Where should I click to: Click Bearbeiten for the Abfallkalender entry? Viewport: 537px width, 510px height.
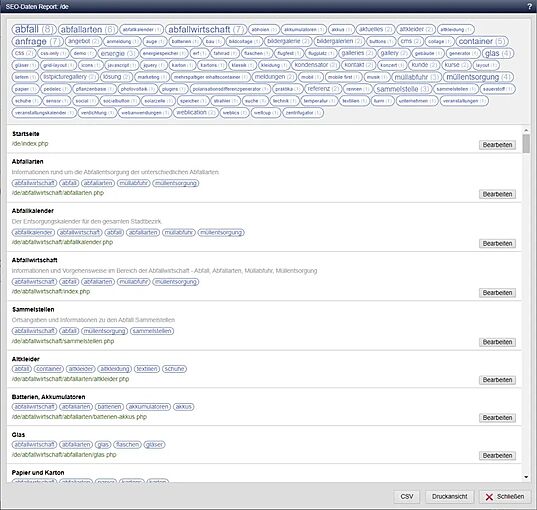[x=497, y=244]
